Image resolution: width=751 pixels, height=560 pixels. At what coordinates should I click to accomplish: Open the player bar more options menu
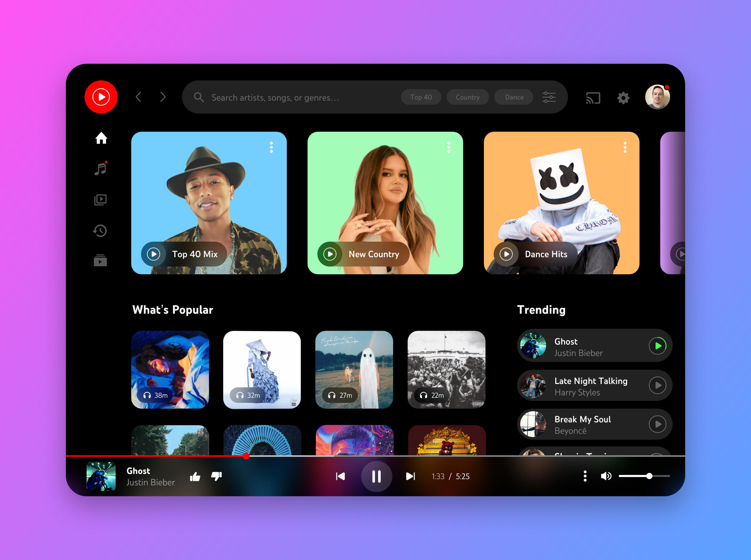pos(585,476)
